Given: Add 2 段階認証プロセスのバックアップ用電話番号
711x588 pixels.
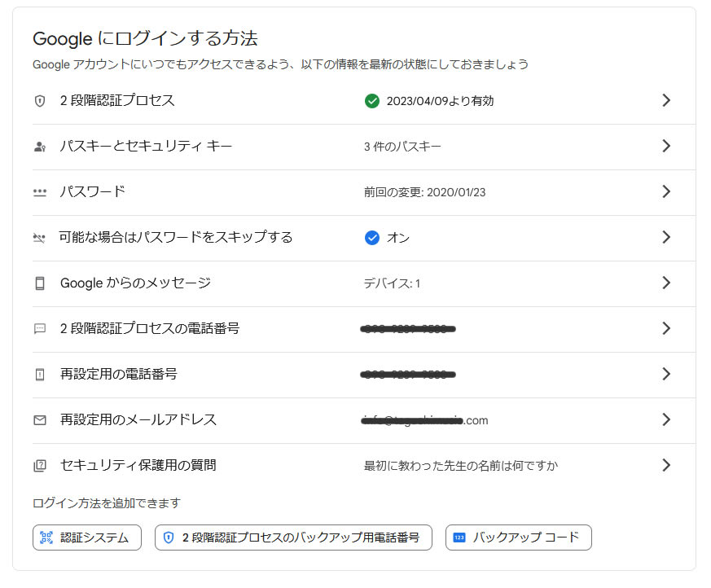Looking at the screenshot, I should tap(293, 538).
